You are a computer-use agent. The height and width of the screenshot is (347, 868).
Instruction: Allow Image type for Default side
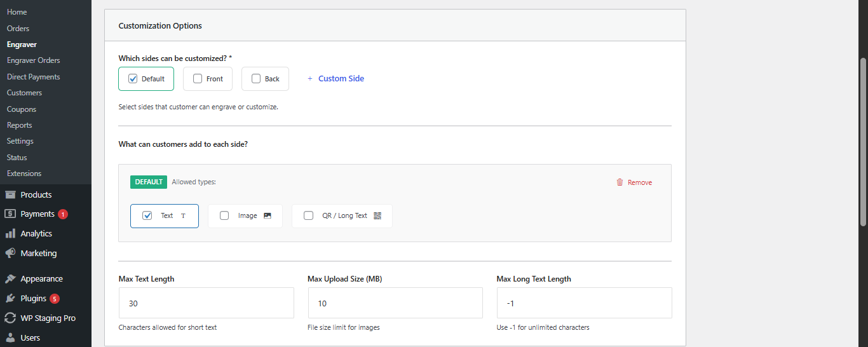pyautogui.click(x=224, y=215)
